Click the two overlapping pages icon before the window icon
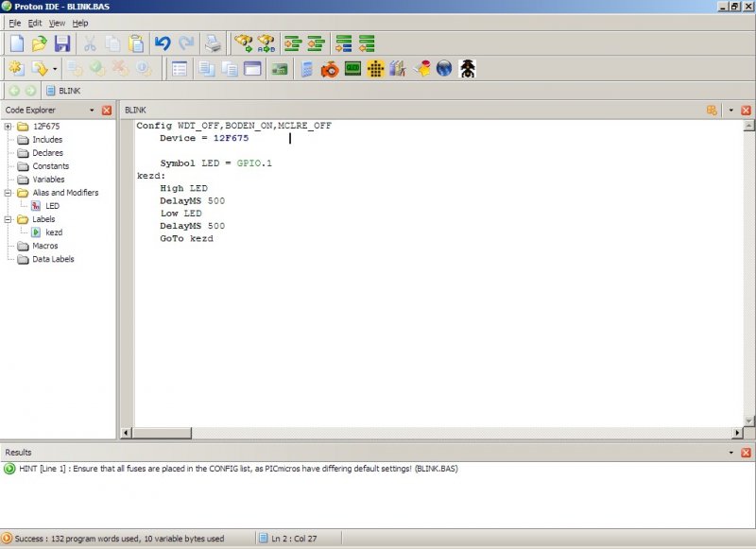756x549 pixels. coord(230,69)
